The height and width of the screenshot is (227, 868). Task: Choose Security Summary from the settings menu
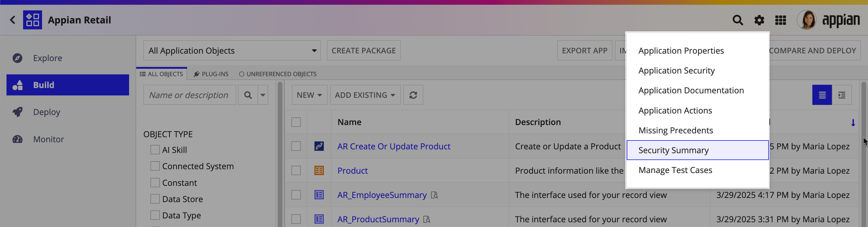(697, 150)
